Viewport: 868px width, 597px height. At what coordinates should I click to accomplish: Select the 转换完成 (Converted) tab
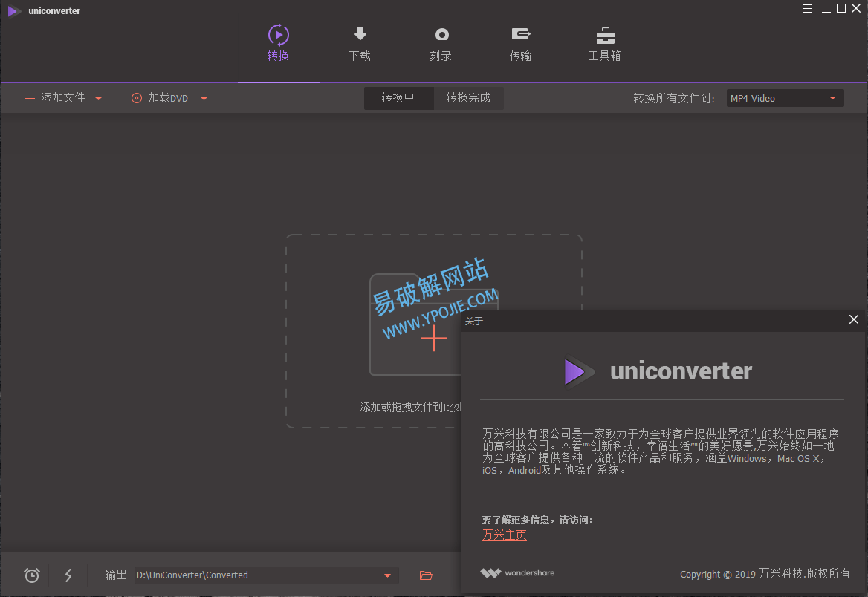click(468, 98)
